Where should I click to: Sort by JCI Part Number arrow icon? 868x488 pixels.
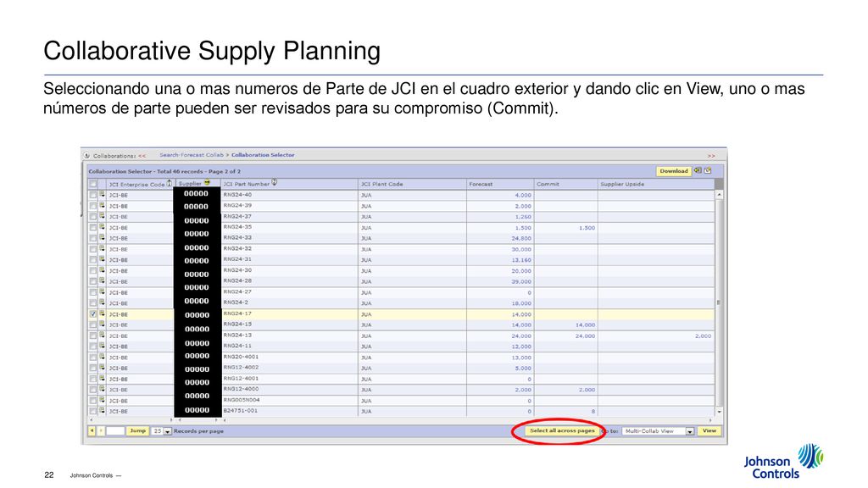(x=274, y=183)
